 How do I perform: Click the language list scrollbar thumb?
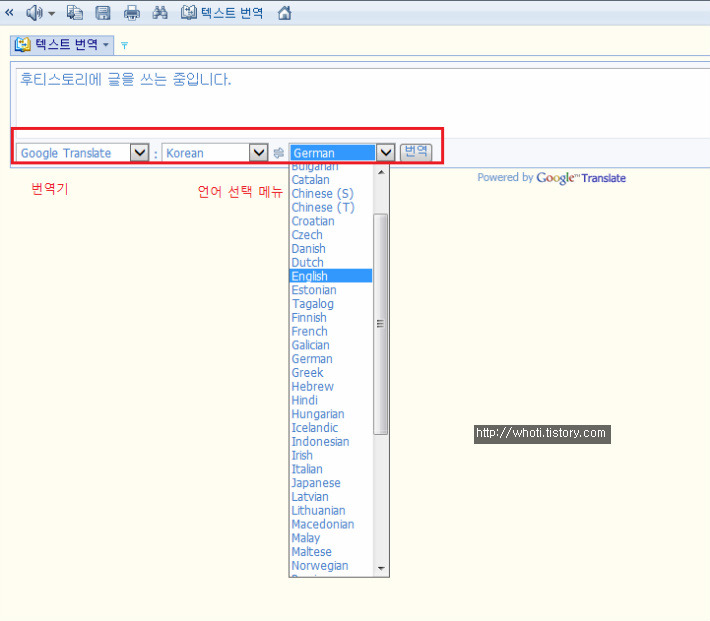click(380, 324)
